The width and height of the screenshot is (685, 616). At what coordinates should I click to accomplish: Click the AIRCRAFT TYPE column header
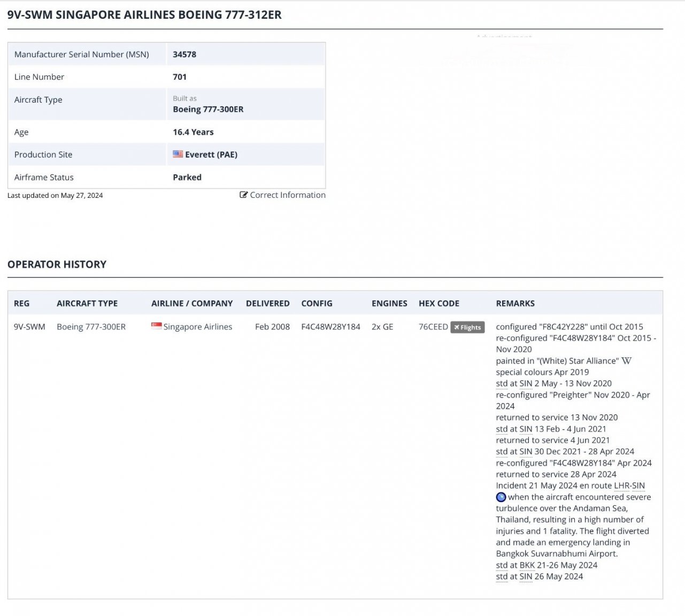click(87, 303)
